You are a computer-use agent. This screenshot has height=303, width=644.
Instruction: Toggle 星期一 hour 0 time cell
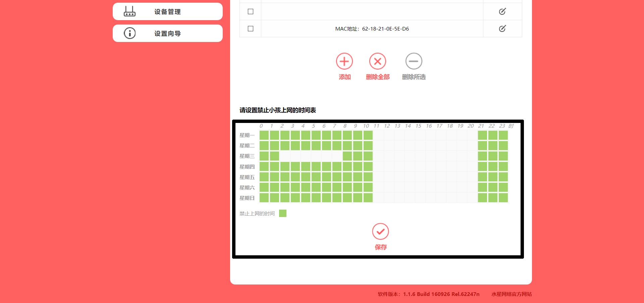tap(264, 135)
